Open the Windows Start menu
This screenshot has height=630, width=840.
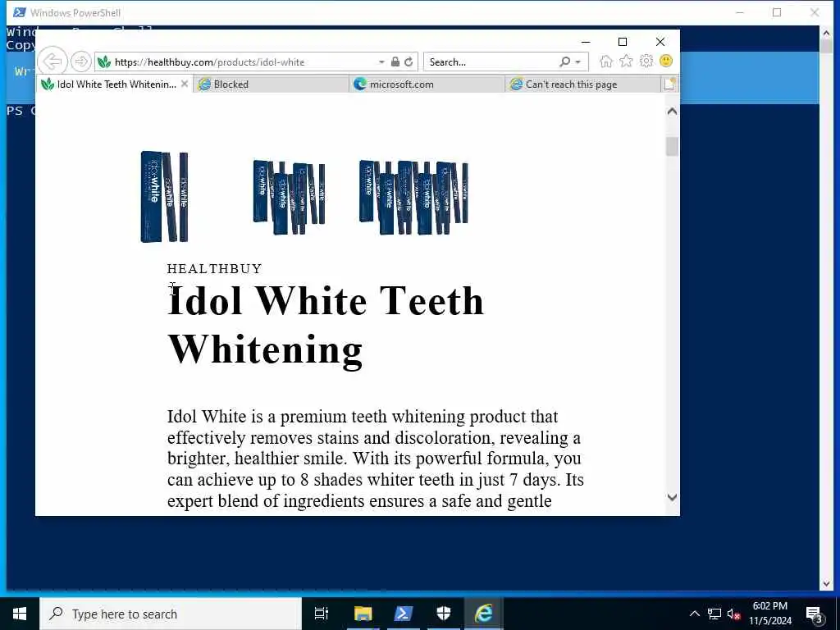click(x=20, y=614)
